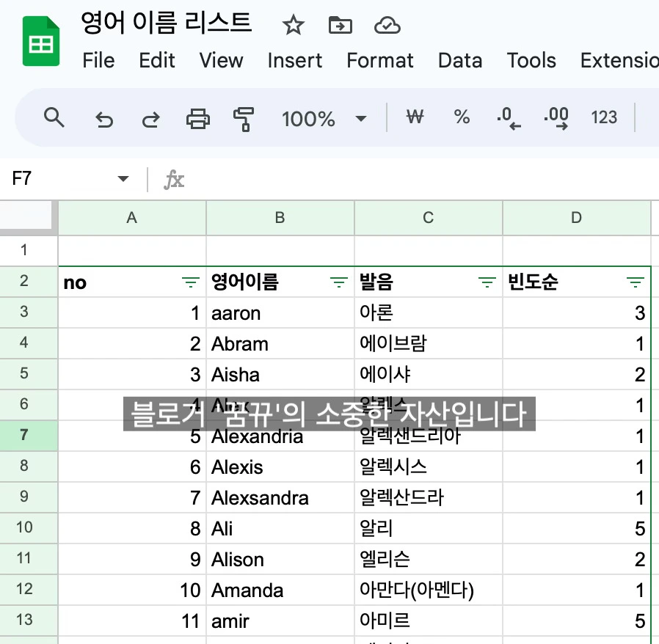659x644 pixels.
Task: Click the 빈도순 header text
Action: [x=533, y=282]
